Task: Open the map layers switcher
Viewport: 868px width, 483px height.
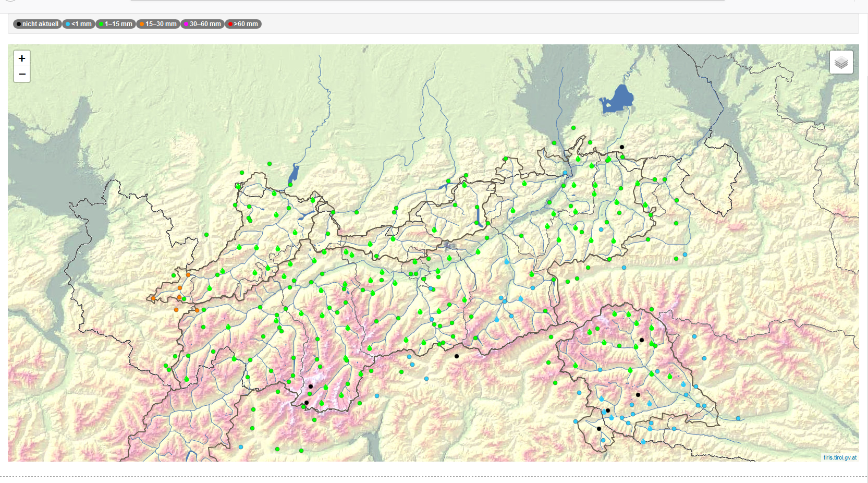Action: click(x=841, y=63)
